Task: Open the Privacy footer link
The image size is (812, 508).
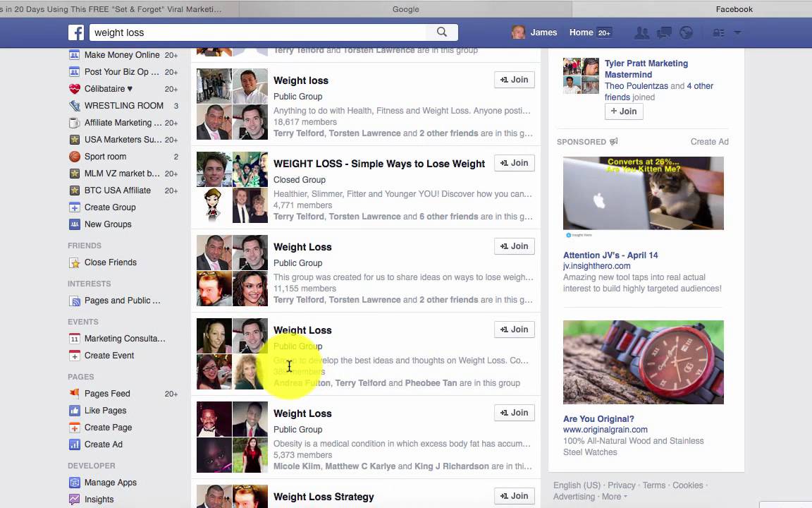Action: (622, 485)
